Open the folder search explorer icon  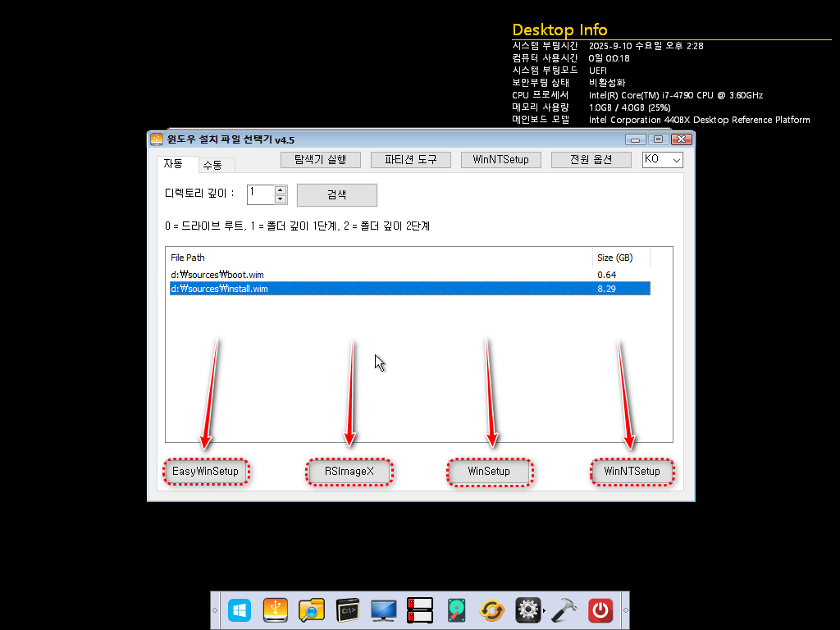(312, 610)
